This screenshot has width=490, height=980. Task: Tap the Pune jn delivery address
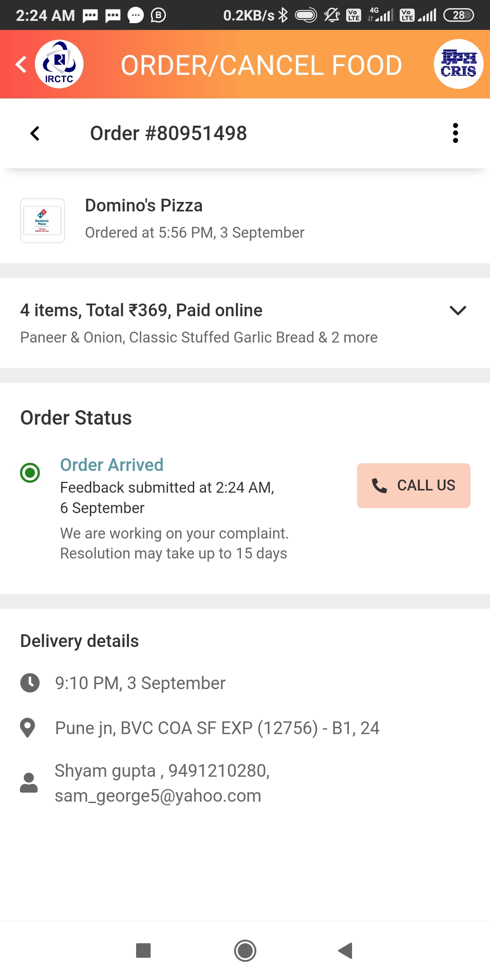[217, 728]
